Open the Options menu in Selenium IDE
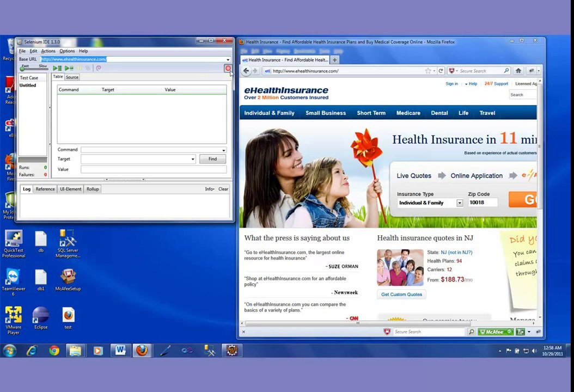Screen dimensions: 574x392 (67, 51)
